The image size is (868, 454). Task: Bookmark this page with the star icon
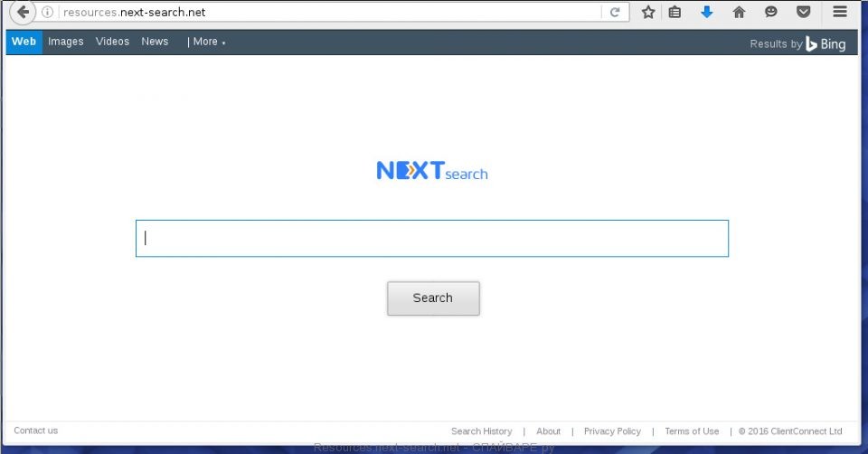coord(648,13)
